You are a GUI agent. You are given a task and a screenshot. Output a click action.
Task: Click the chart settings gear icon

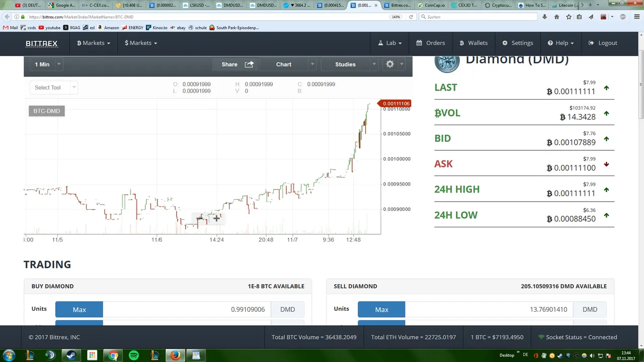(x=390, y=64)
